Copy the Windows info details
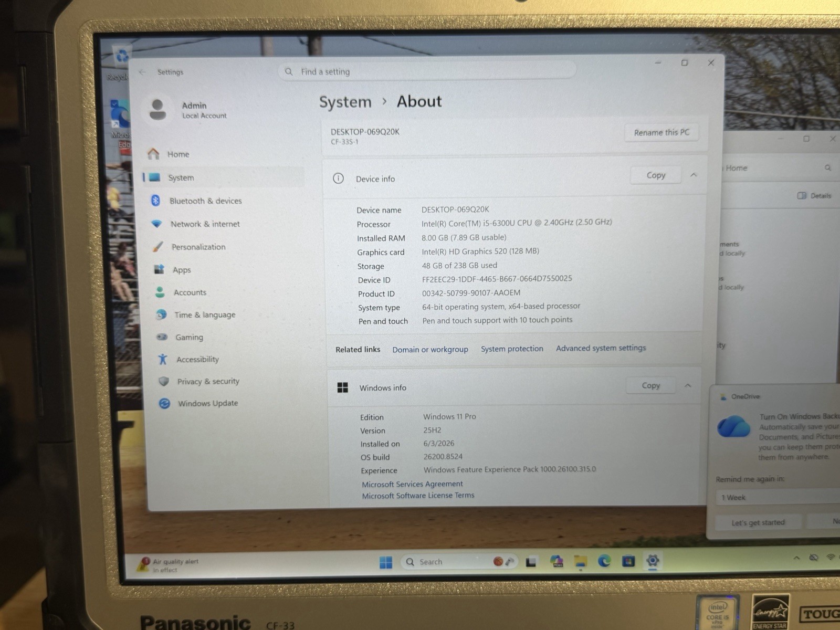Viewport: 840px width, 630px height. coord(650,385)
